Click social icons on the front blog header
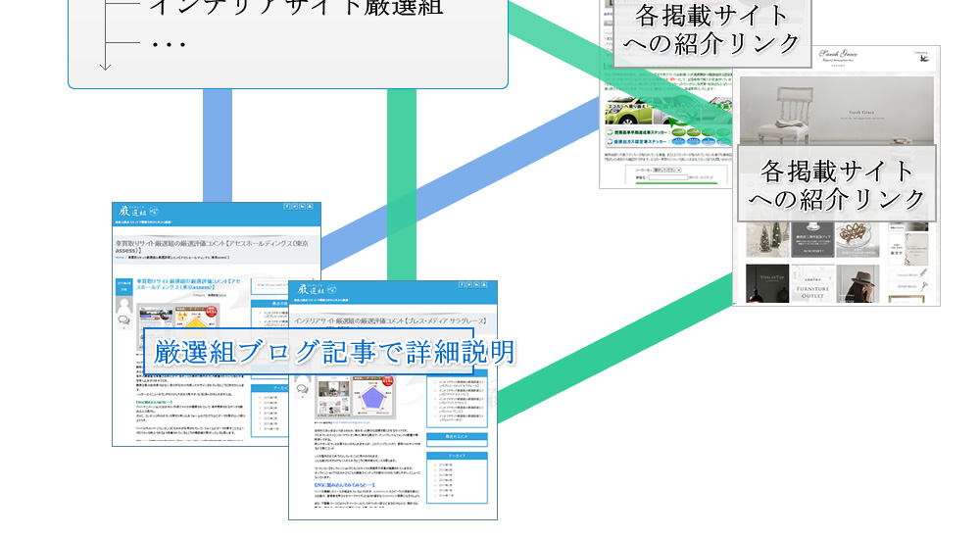 click(x=474, y=285)
